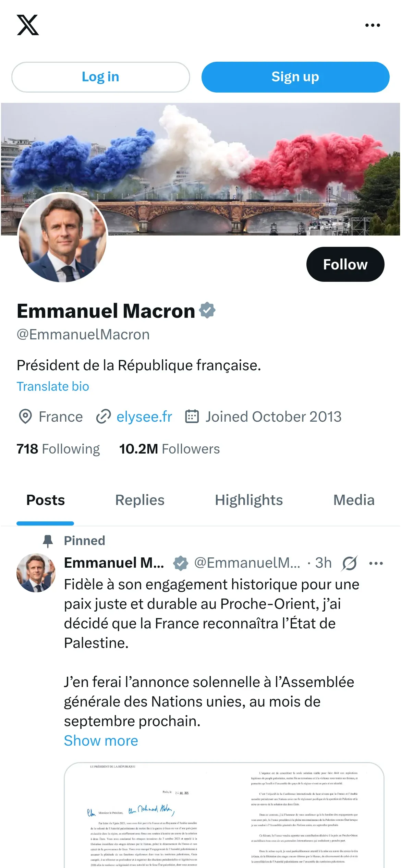401x868 pixels.
Task: View the large profile avatar photo
Action: click(x=63, y=238)
